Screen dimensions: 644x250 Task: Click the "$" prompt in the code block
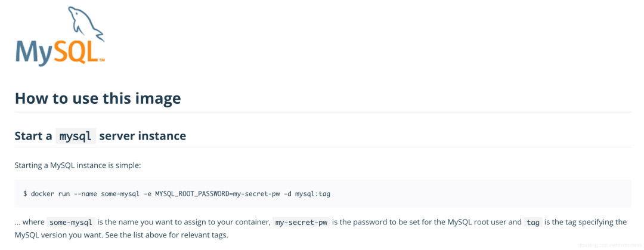click(x=25, y=194)
